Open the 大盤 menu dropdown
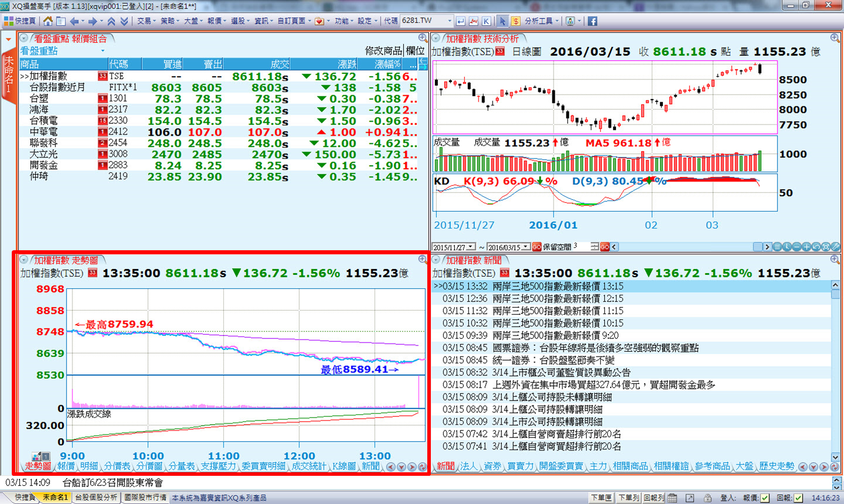 coord(193,21)
